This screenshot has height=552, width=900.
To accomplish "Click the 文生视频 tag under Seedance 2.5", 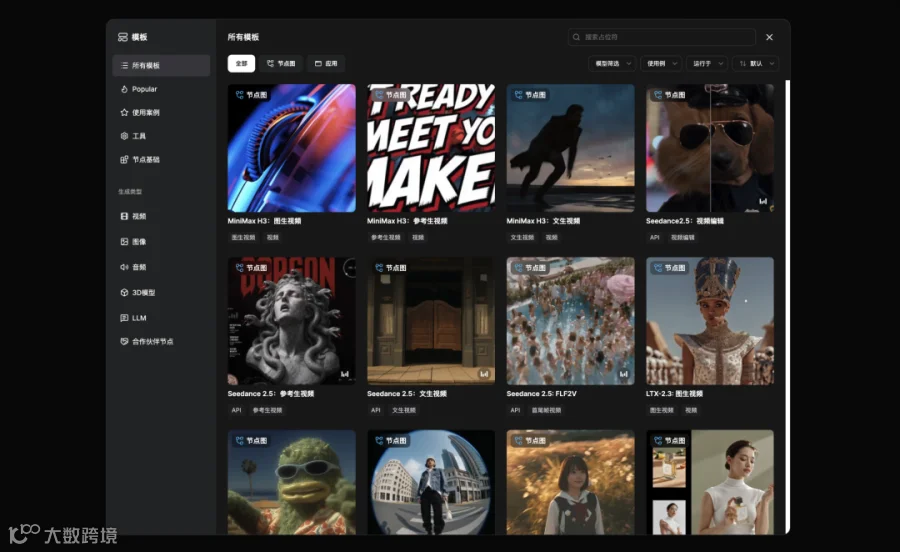I will (x=404, y=410).
